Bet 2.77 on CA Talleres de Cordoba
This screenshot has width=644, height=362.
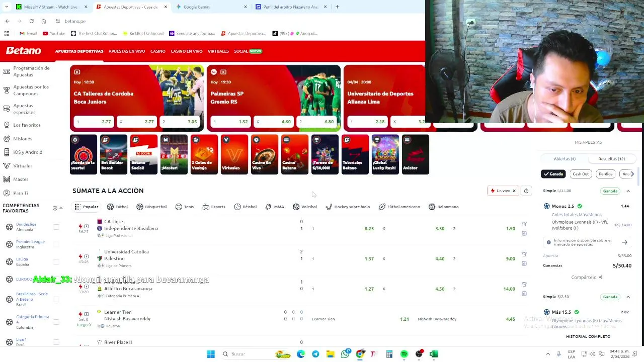94,122
